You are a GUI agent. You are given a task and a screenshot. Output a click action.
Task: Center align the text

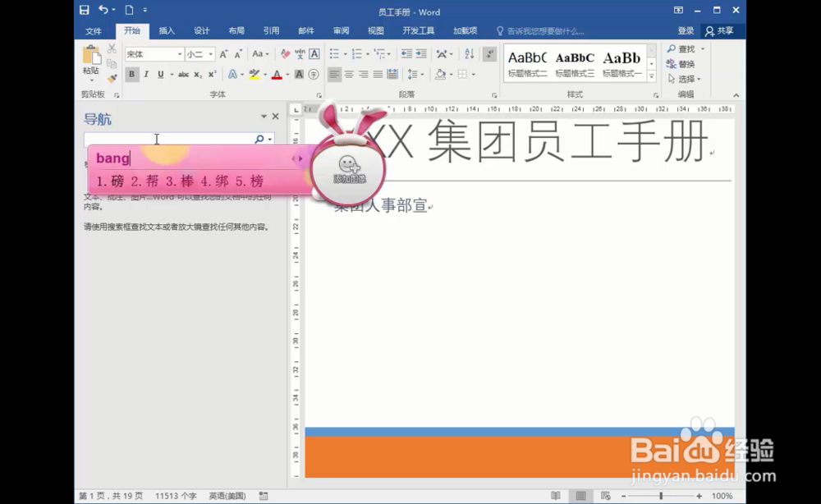[x=349, y=75]
